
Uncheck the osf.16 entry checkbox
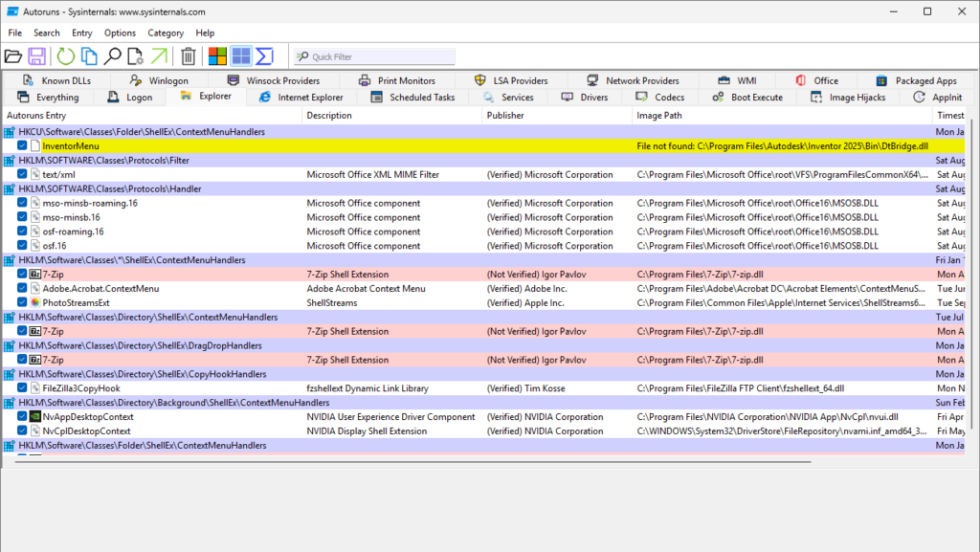(x=22, y=246)
